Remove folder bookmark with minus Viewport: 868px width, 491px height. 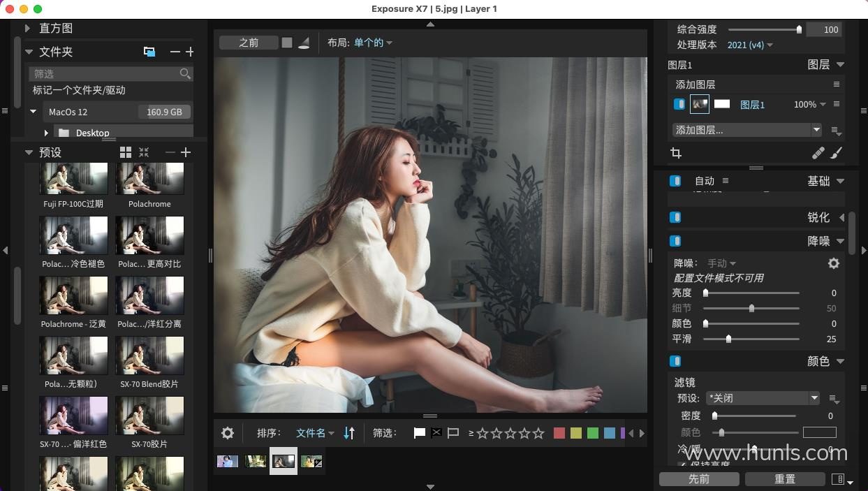coord(175,52)
